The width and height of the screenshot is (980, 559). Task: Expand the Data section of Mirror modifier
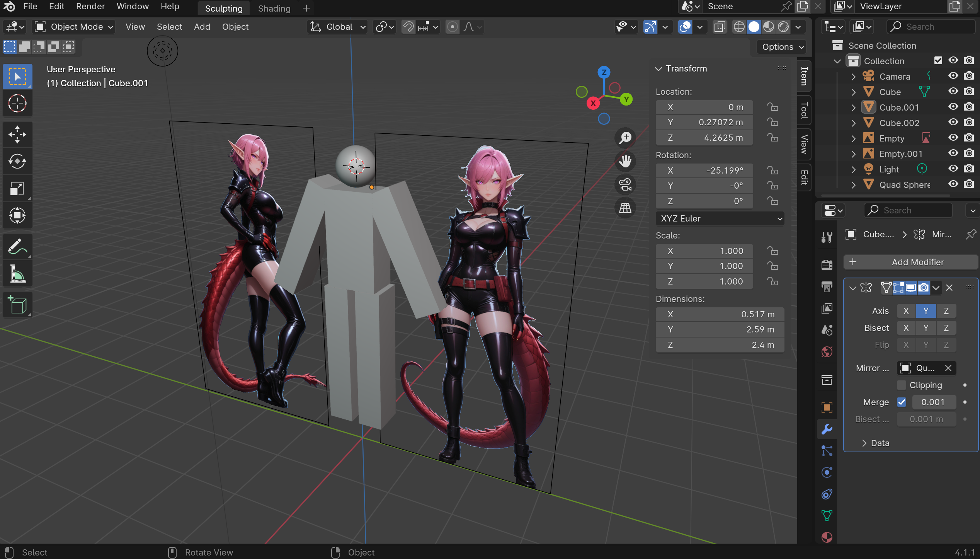(x=864, y=443)
